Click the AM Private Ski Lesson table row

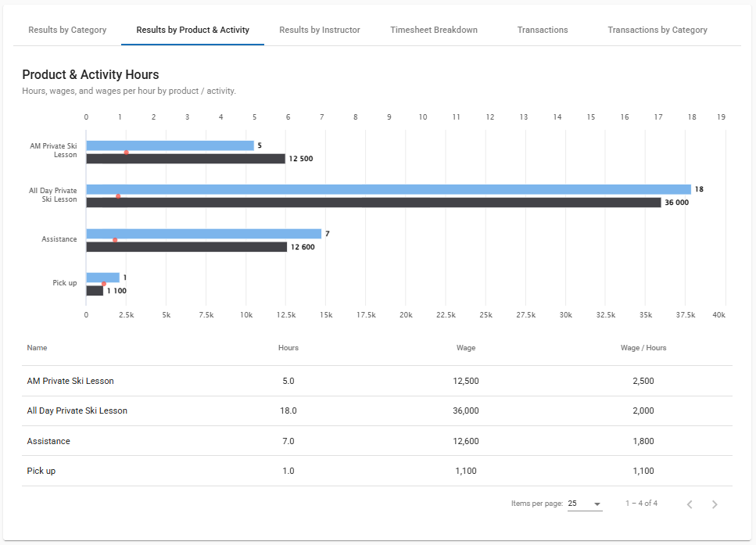click(x=377, y=381)
